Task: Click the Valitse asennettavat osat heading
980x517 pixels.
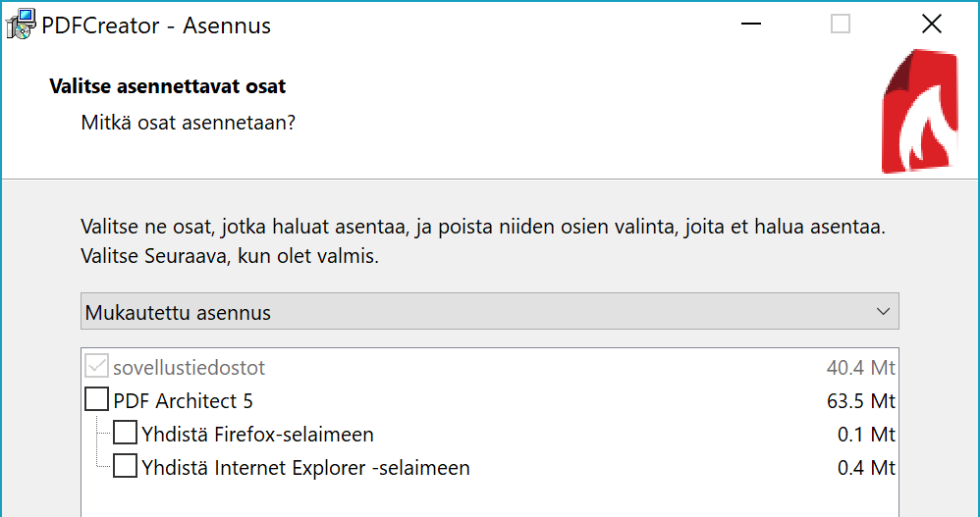Action: (x=168, y=86)
